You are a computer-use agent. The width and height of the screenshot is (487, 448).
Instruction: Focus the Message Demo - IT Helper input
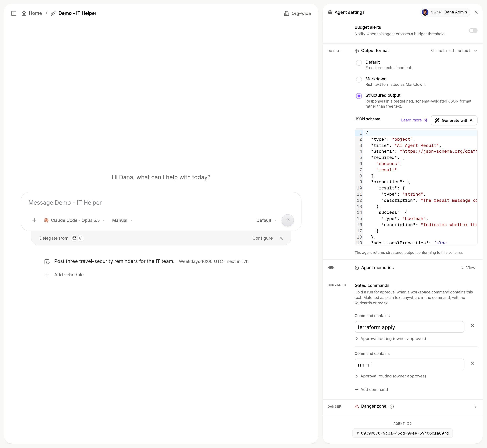pyautogui.click(x=161, y=203)
